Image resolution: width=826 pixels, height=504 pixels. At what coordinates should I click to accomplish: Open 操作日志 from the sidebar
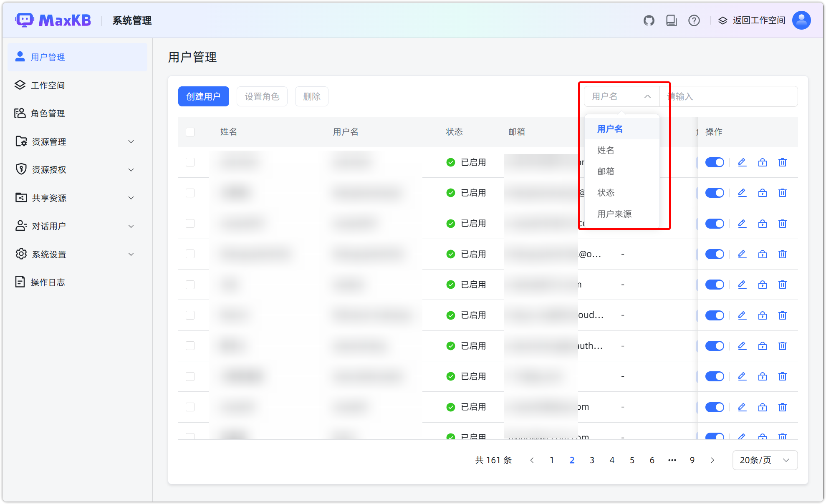[x=48, y=282]
